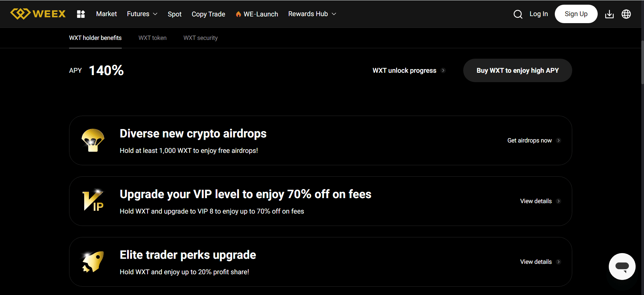This screenshot has width=644, height=295.
Task: Open the apps grid menu icon
Action: coord(81,14)
